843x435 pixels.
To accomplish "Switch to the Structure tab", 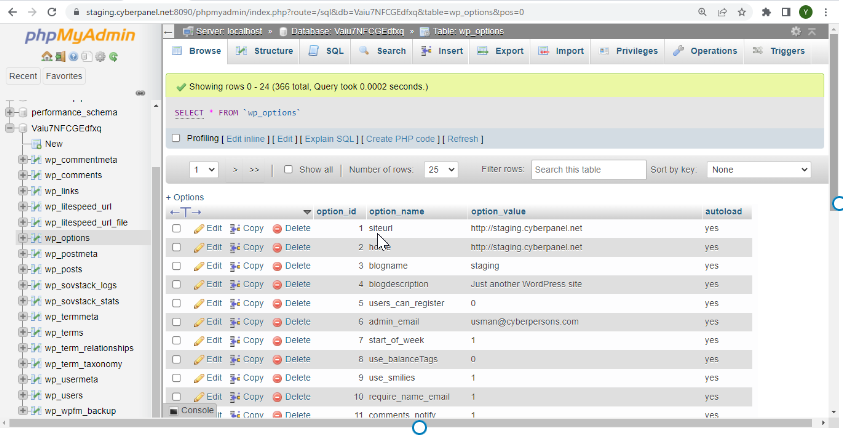I will 265,51.
